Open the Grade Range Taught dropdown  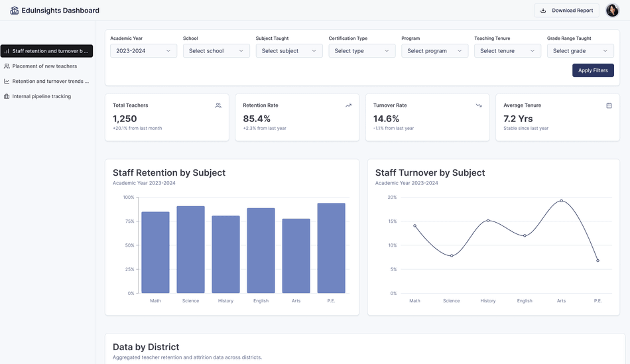[580, 51]
